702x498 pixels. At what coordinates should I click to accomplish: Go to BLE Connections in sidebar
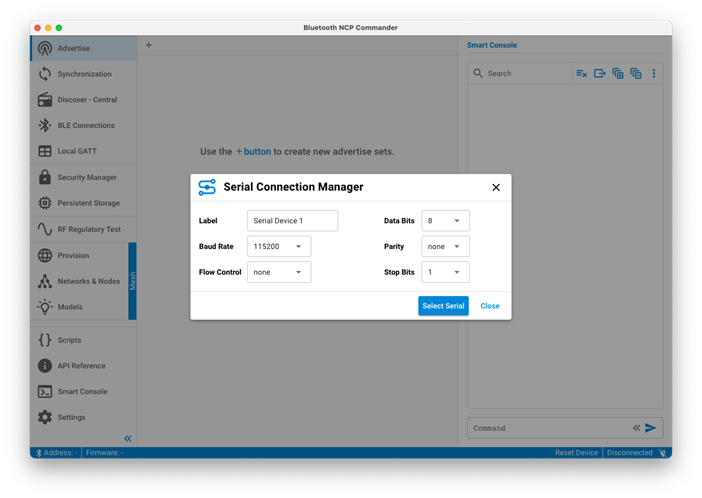pos(85,126)
